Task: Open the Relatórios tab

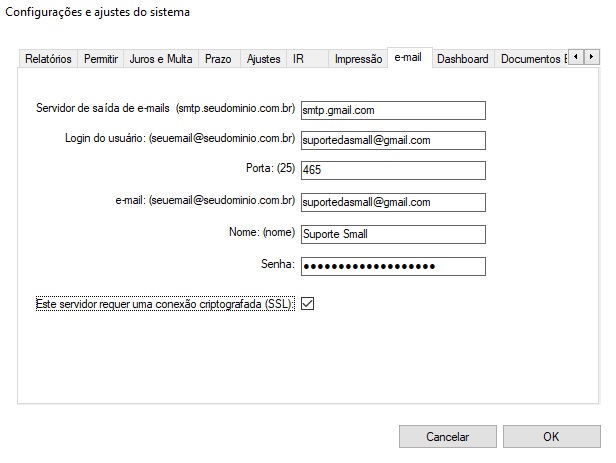Action: pyautogui.click(x=48, y=60)
